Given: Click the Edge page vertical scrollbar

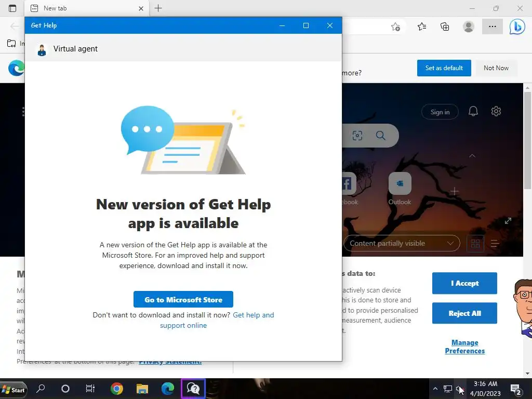Looking at the screenshot, I should click(527, 139).
